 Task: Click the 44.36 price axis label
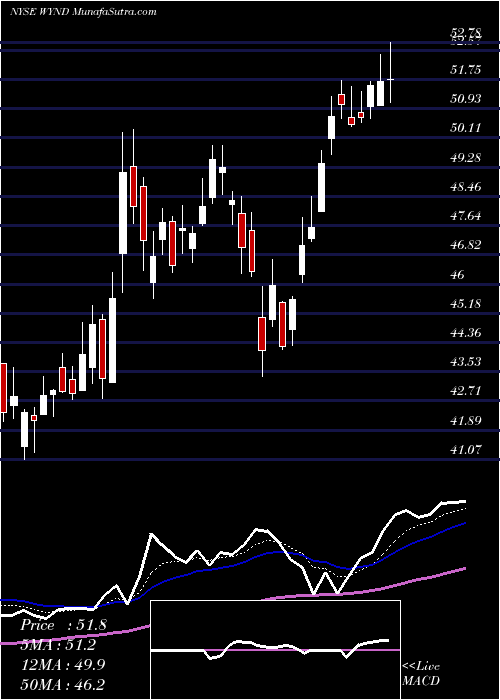466,333
